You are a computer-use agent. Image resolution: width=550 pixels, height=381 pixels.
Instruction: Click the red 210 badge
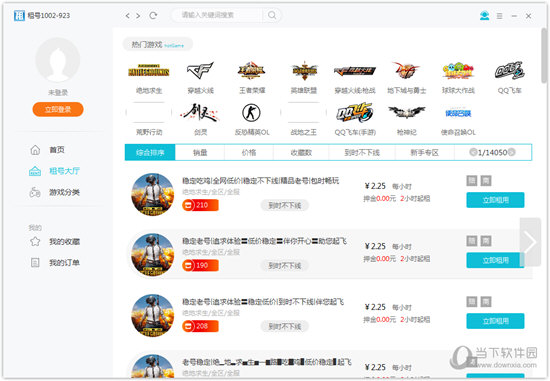[200, 205]
